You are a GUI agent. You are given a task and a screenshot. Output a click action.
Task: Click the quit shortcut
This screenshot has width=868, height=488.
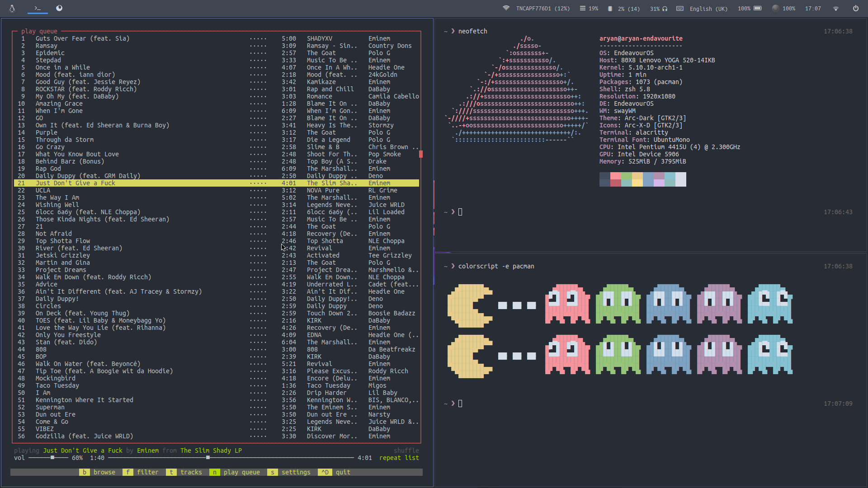pos(334,472)
